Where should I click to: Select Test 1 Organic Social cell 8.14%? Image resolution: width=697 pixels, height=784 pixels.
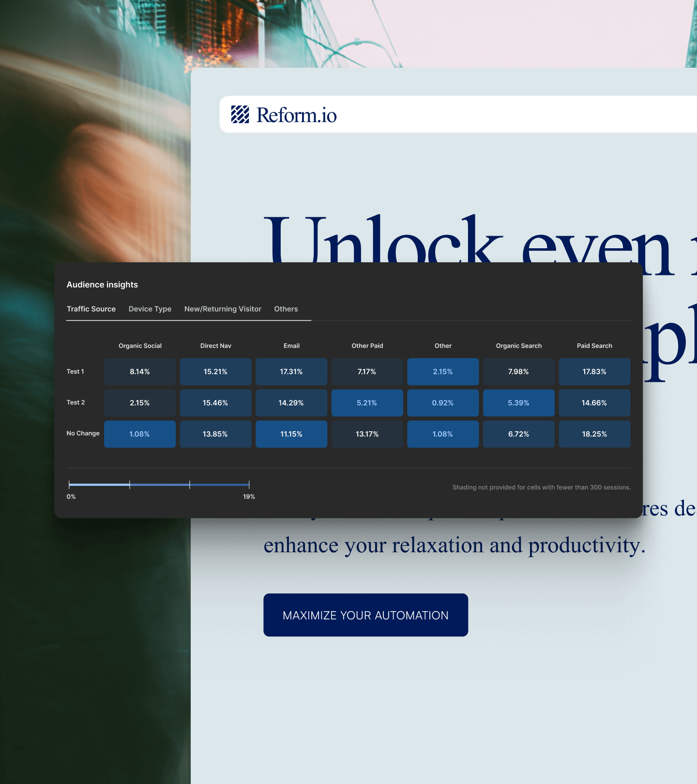pos(140,372)
